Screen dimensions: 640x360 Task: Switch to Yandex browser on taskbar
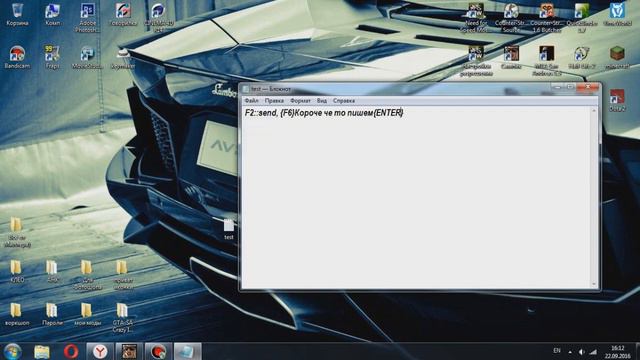[100, 351]
